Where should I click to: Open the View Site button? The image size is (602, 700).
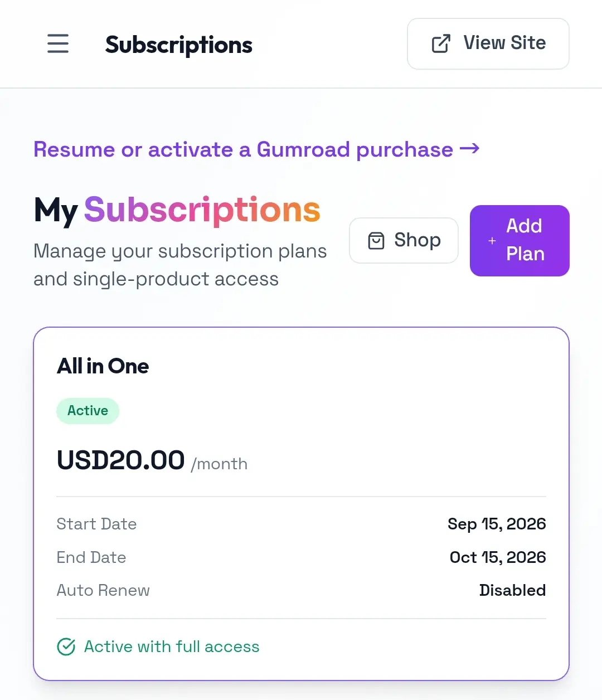click(488, 43)
